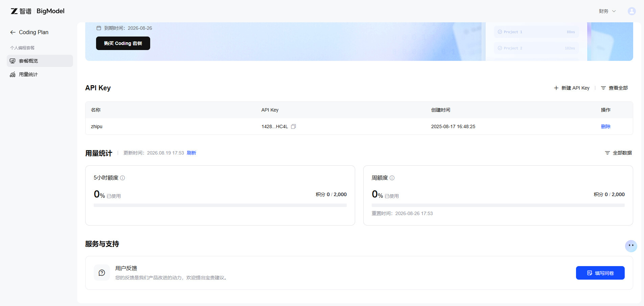Click the Project 1 preview card
The width and height of the screenshot is (644, 306).
[x=536, y=32]
